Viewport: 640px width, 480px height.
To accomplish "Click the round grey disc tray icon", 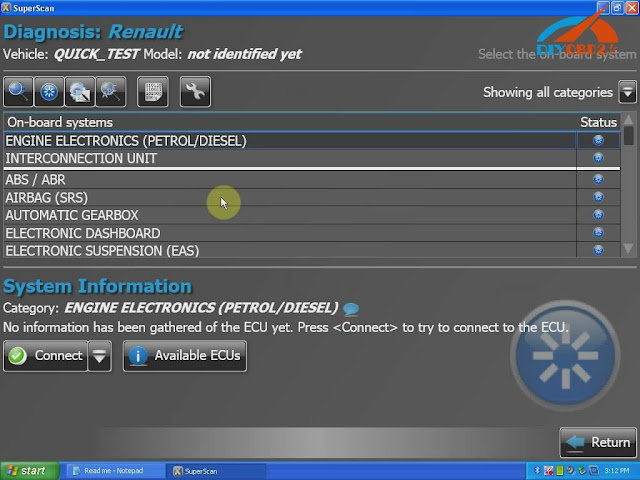I will click(x=571, y=471).
